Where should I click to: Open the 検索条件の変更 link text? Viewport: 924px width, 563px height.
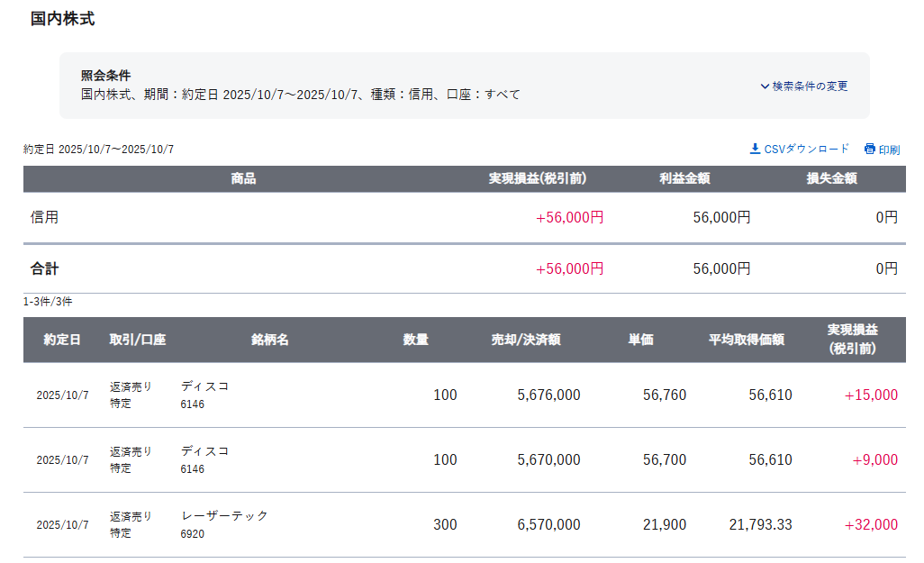coord(810,86)
